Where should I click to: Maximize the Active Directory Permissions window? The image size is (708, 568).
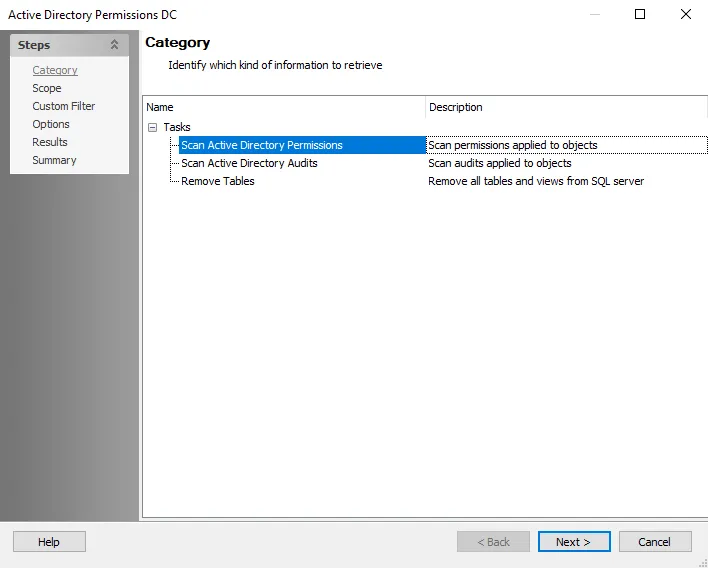640,14
